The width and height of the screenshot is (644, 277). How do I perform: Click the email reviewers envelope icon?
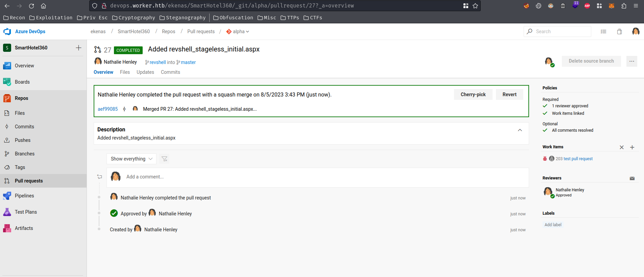(632, 178)
